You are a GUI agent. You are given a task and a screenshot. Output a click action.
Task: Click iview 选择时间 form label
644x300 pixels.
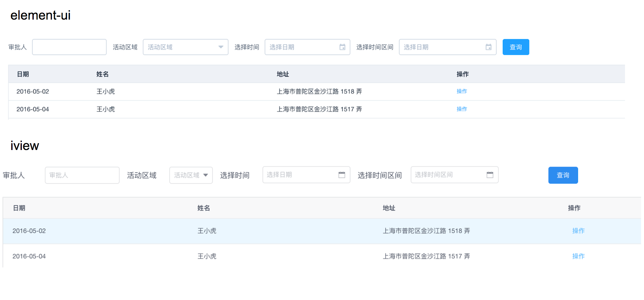click(x=235, y=175)
